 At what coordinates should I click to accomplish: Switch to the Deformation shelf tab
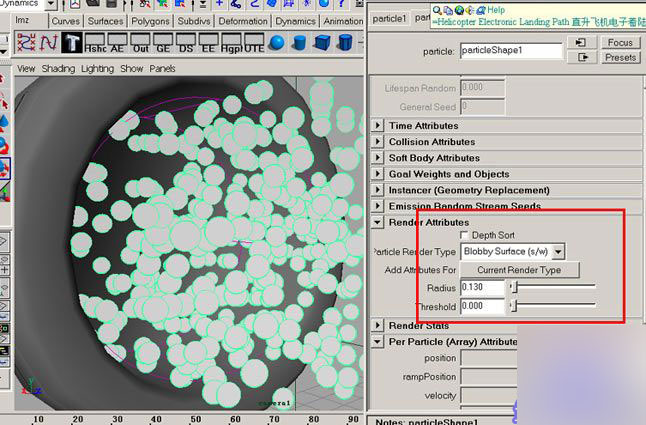pyautogui.click(x=243, y=21)
